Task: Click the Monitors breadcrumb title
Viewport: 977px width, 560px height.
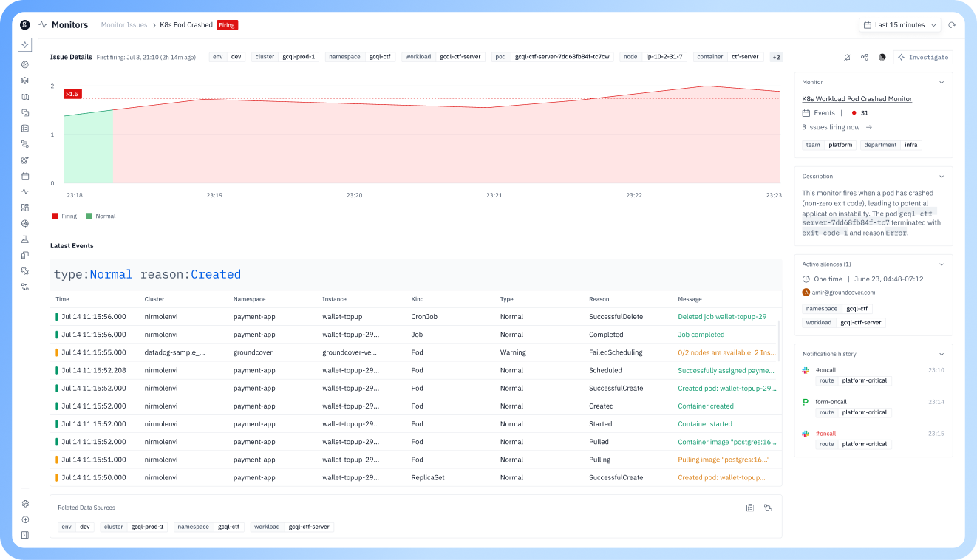Action: (x=69, y=25)
